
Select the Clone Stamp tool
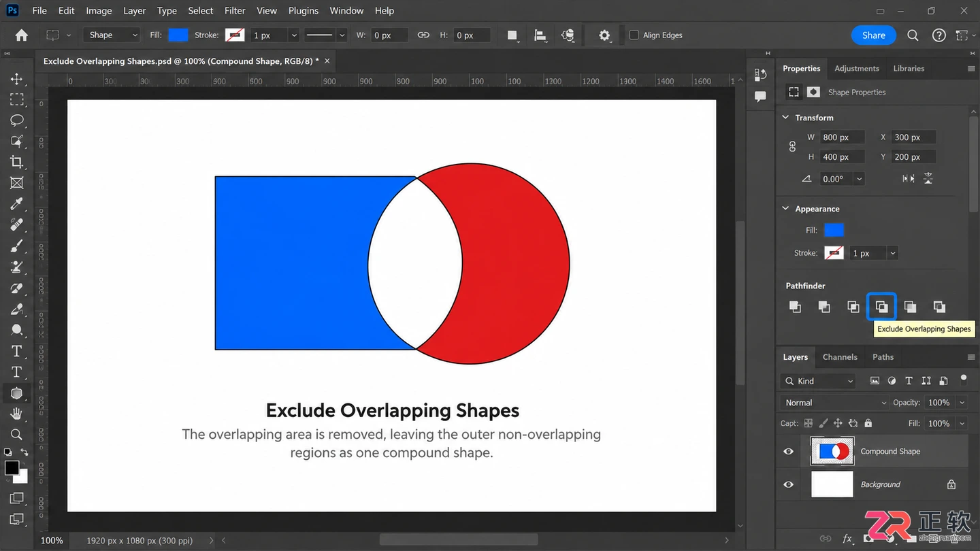pyautogui.click(x=16, y=267)
